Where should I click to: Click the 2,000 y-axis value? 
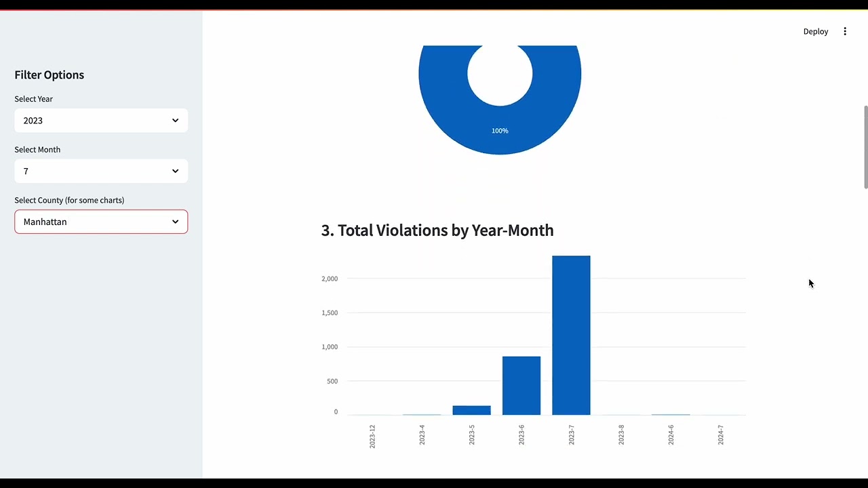330,279
